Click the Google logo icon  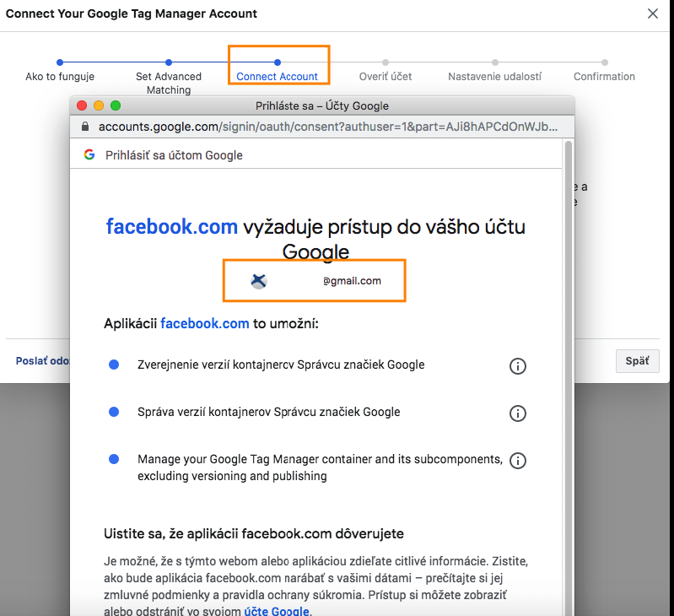tap(89, 154)
